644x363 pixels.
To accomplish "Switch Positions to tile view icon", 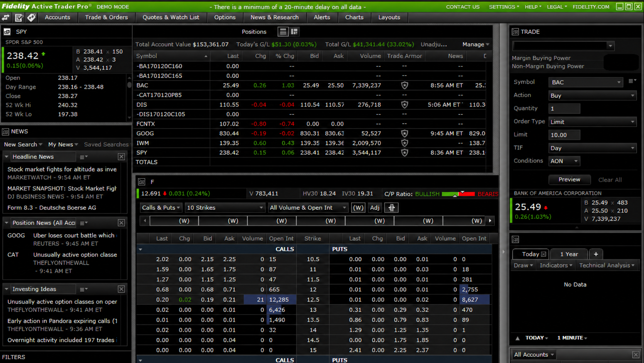I will click(294, 32).
